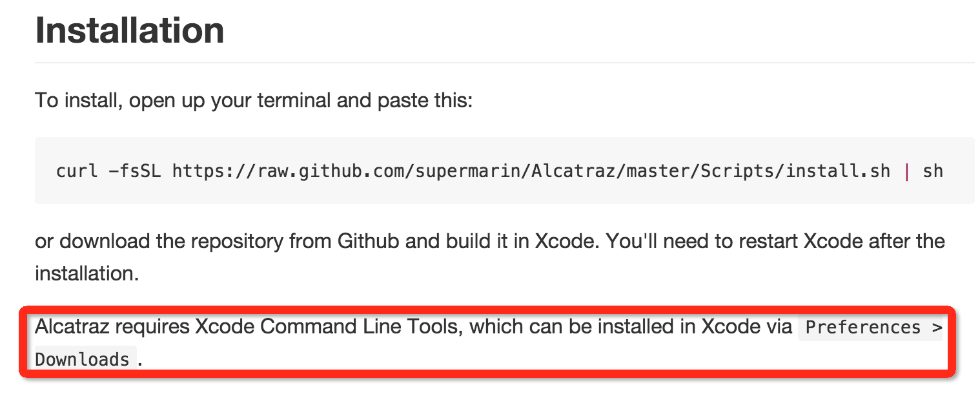Click the red pipe character in command
This screenshot has width=980, height=398.
point(907,171)
